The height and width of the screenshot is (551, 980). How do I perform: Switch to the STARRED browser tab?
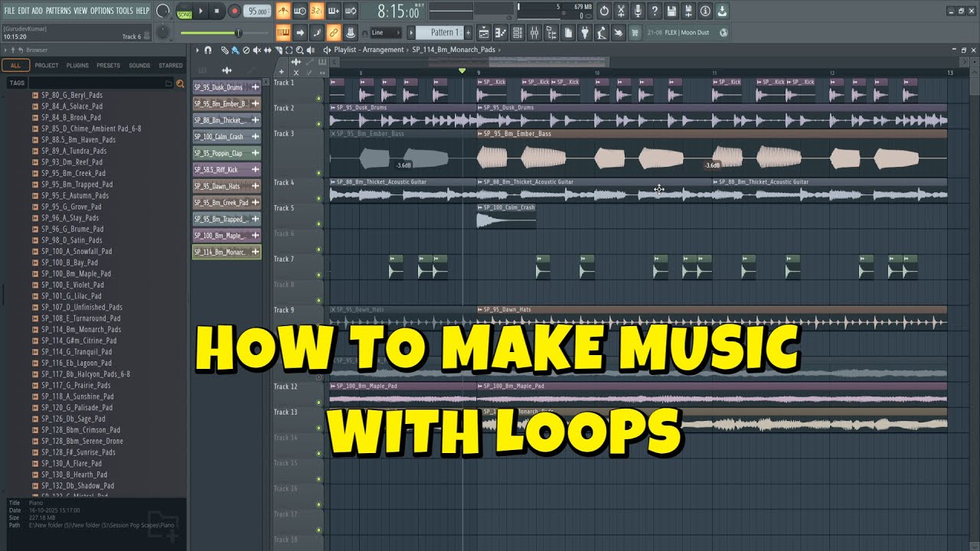pos(171,66)
